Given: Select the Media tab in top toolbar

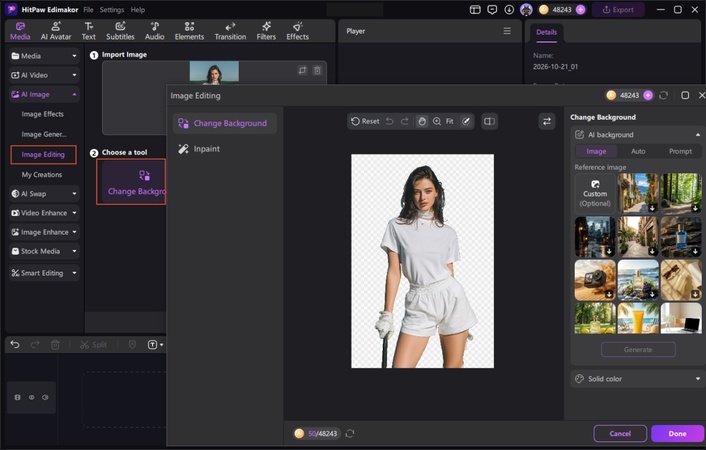Looking at the screenshot, I should pyautogui.click(x=20, y=31).
